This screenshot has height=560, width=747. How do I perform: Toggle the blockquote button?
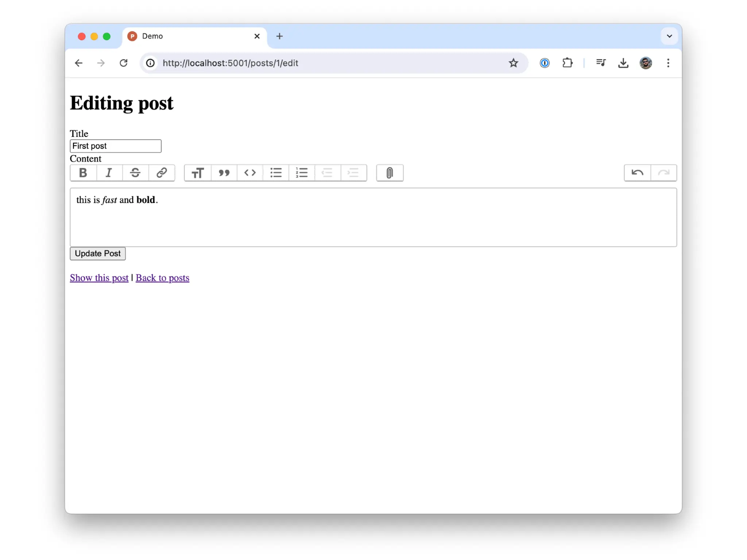224,173
